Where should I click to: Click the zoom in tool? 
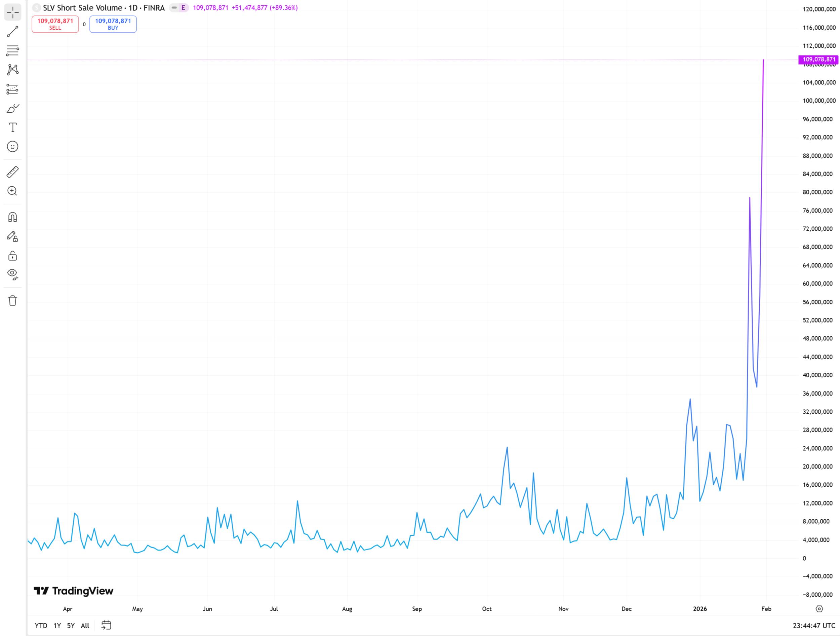(12, 191)
